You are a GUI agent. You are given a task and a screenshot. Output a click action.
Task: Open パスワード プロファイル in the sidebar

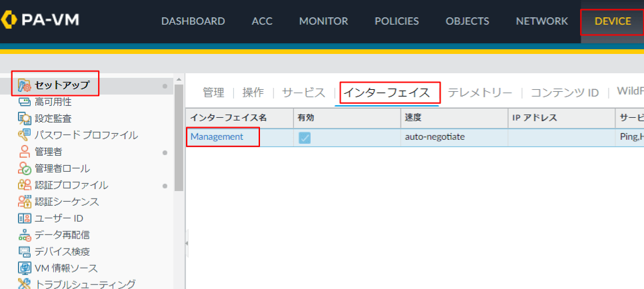pyautogui.click(x=86, y=135)
